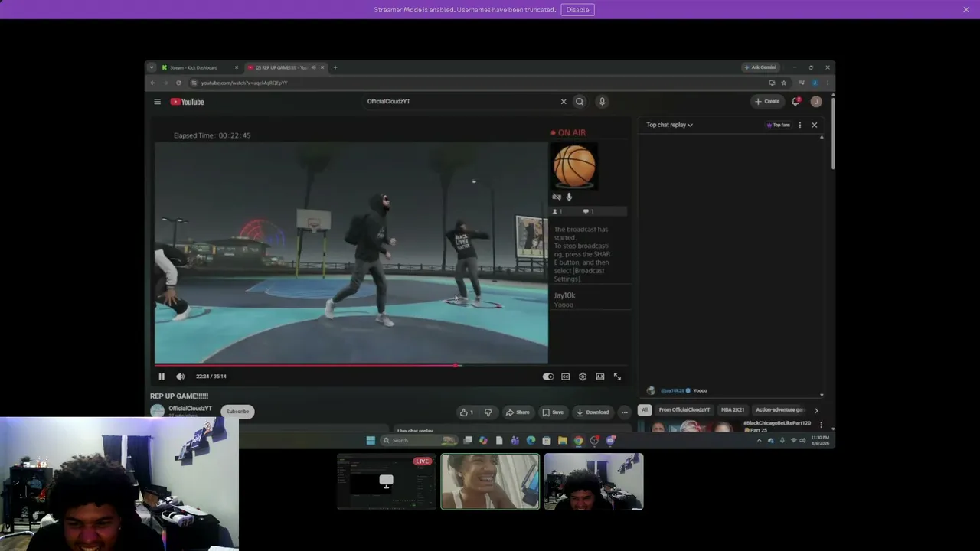Select the Action-adventure games chip
The height and width of the screenshot is (551, 980).
779,410
